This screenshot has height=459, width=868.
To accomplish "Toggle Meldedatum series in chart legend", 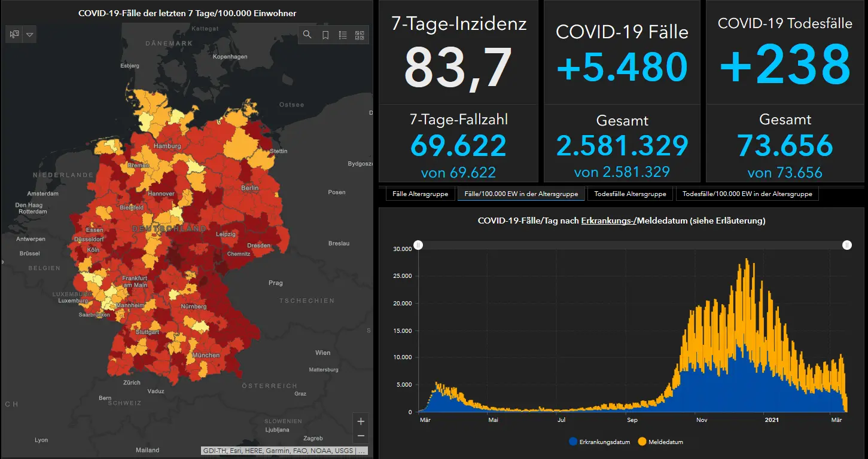I will pos(660,442).
